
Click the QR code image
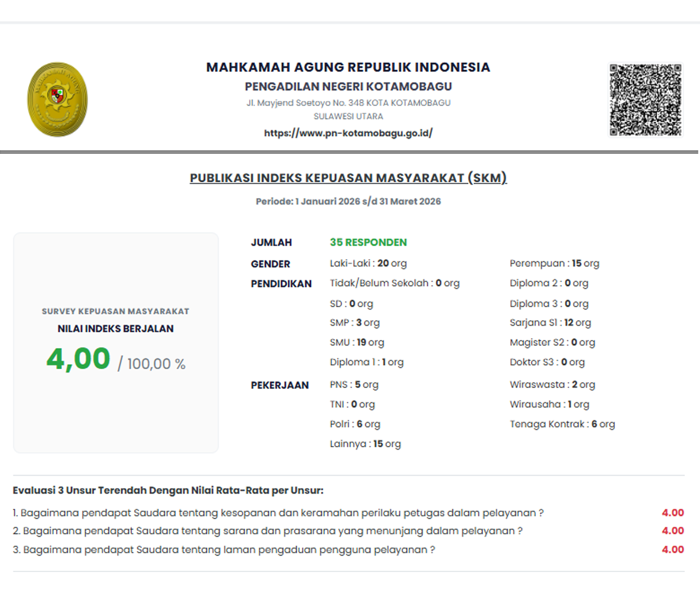click(645, 100)
